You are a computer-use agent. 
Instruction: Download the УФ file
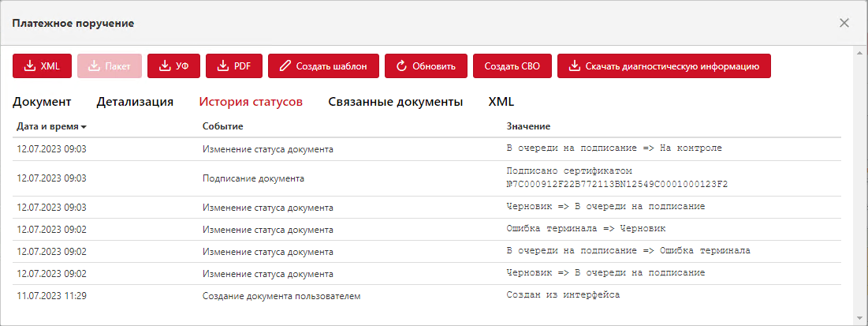(173, 66)
